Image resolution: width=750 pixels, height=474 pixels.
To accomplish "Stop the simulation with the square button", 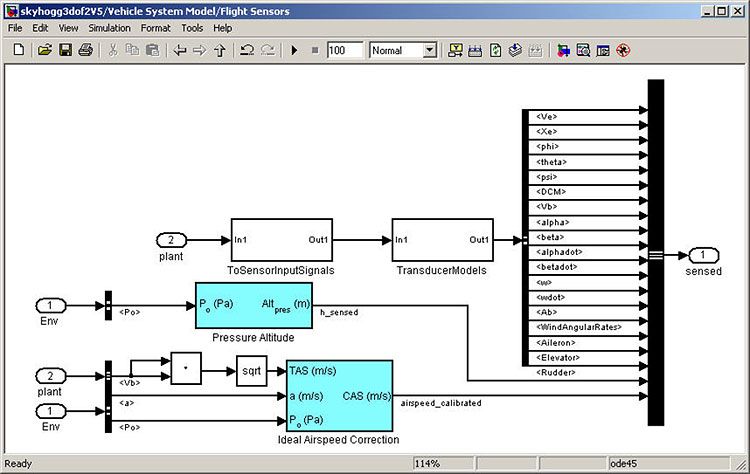I will (x=315, y=50).
